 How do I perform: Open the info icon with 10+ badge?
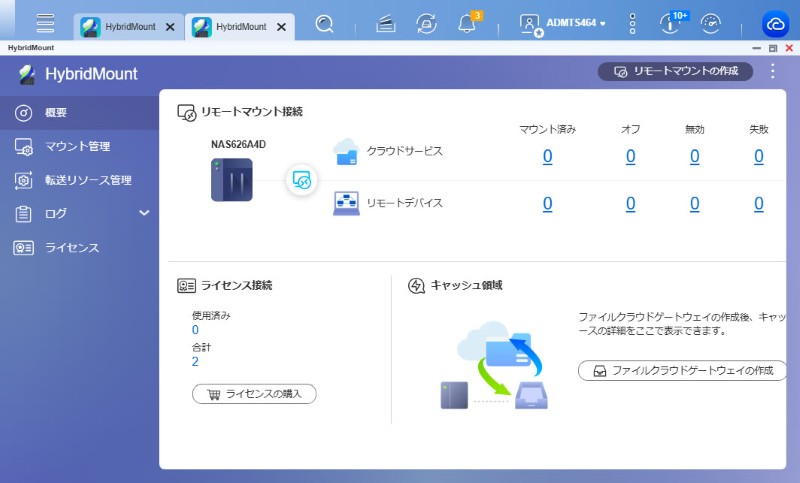click(x=671, y=24)
